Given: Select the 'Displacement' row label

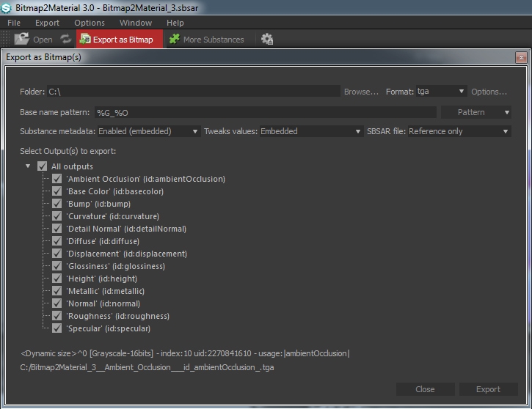Looking at the screenshot, I should point(126,254).
